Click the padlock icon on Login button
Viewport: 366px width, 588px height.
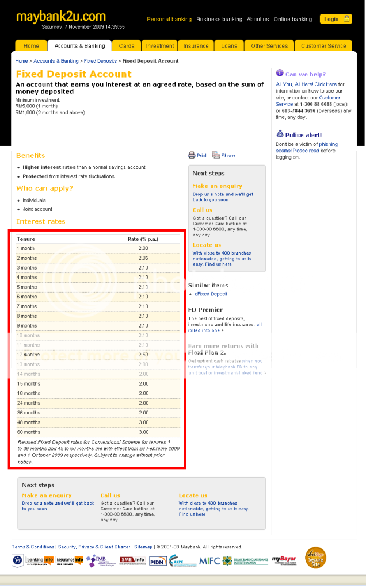[346, 19]
